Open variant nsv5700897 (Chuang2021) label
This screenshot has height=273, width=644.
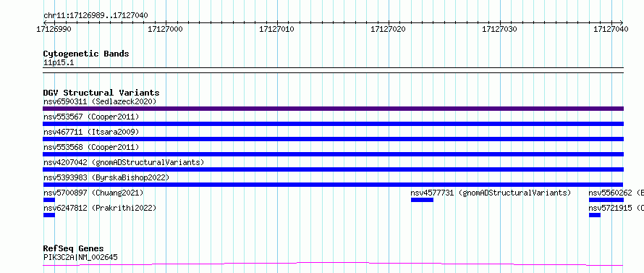pos(93,193)
